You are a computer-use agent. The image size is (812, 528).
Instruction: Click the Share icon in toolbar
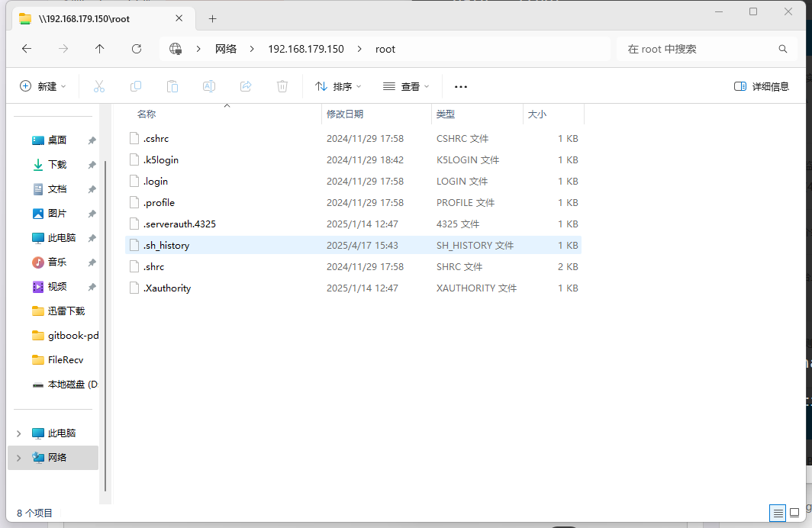pos(246,86)
